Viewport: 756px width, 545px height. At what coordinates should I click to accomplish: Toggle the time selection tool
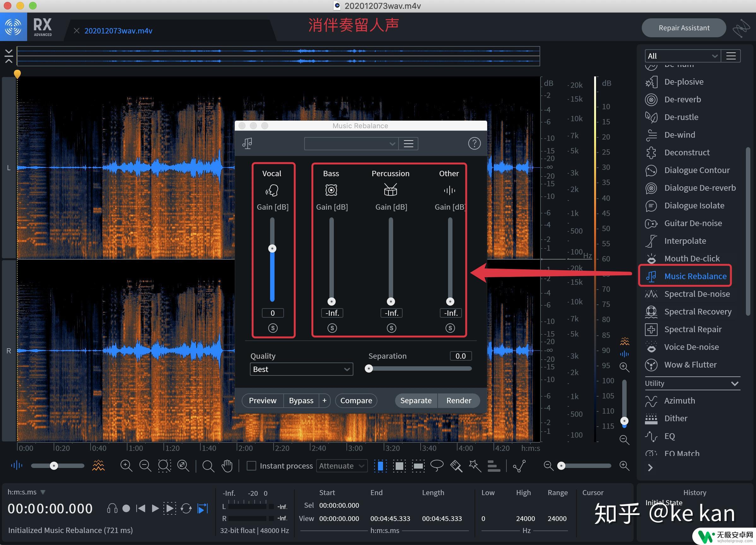380,466
